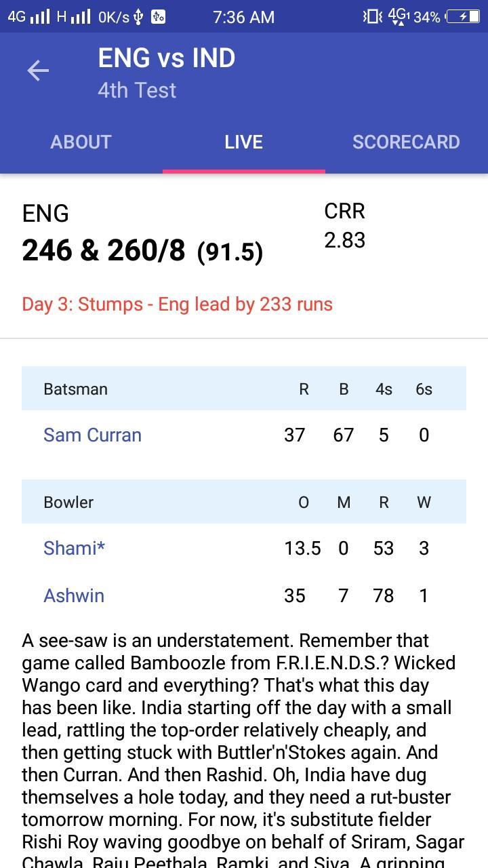
Task: Tap the see-saw commentary paragraph
Action: click(x=244, y=750)
